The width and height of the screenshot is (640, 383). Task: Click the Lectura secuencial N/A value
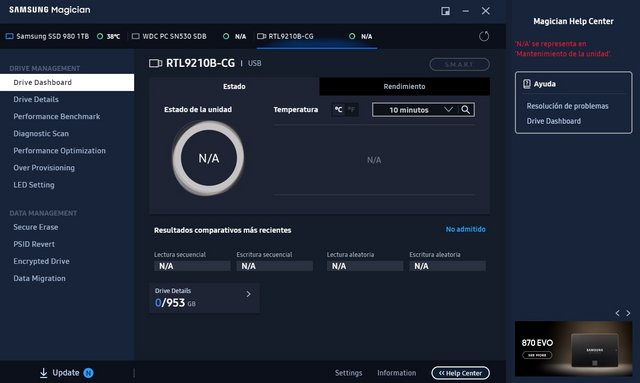pyautogui.click(x=192, y=266)
